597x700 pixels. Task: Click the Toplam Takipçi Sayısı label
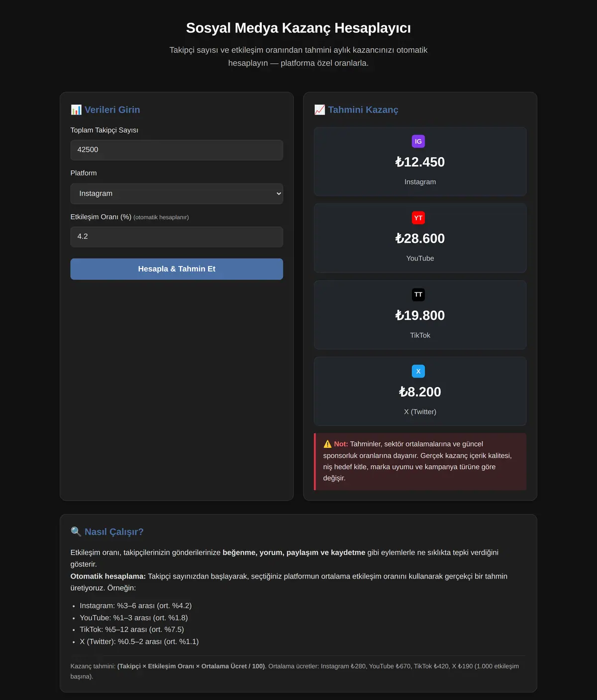tap(104, 130)
